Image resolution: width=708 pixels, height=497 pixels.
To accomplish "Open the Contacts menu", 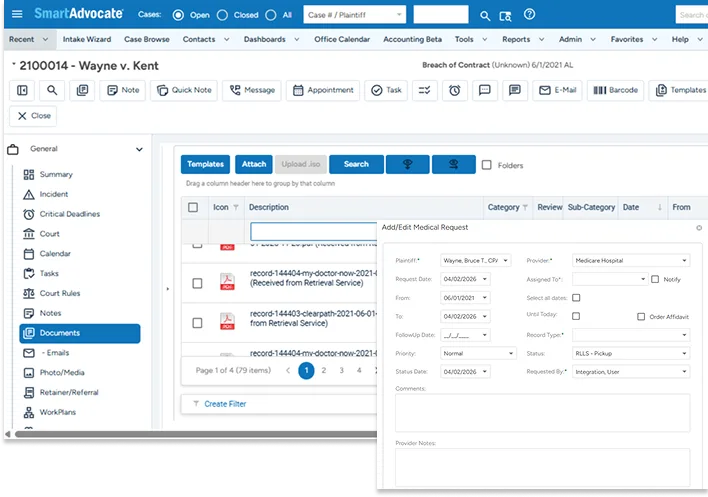I will (x=206, y=39).
